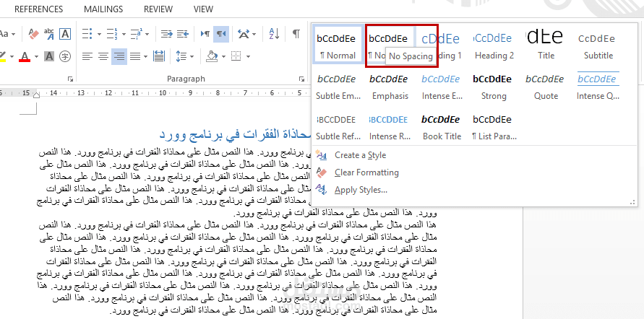
Task: Apply the red Font Color A
Action: tap(25, 56)
